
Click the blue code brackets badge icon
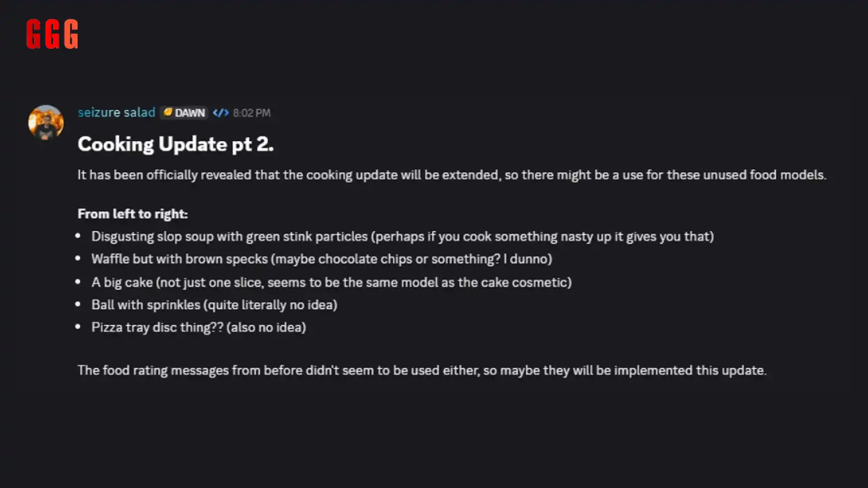click(220, 112)
